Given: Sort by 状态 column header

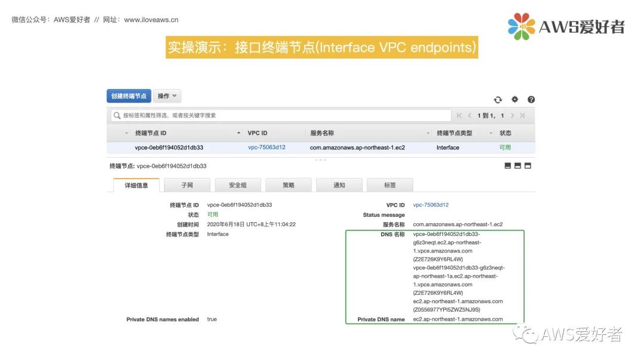Looking at the screenshot, I should coord(505,133).
